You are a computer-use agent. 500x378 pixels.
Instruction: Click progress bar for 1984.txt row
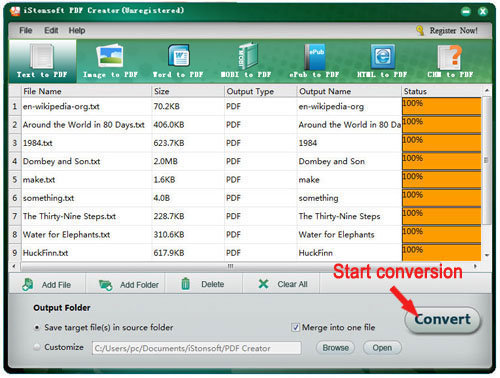click(442, 143)
